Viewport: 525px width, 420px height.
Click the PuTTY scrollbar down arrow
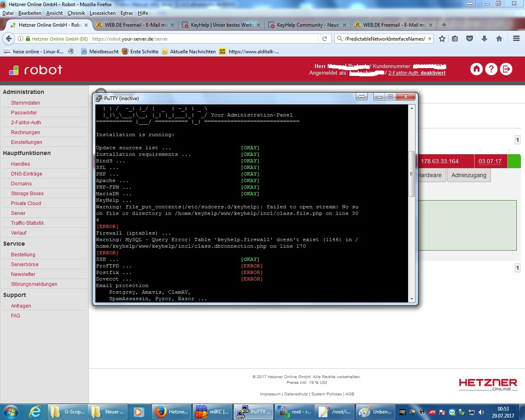tap(412, 299)
